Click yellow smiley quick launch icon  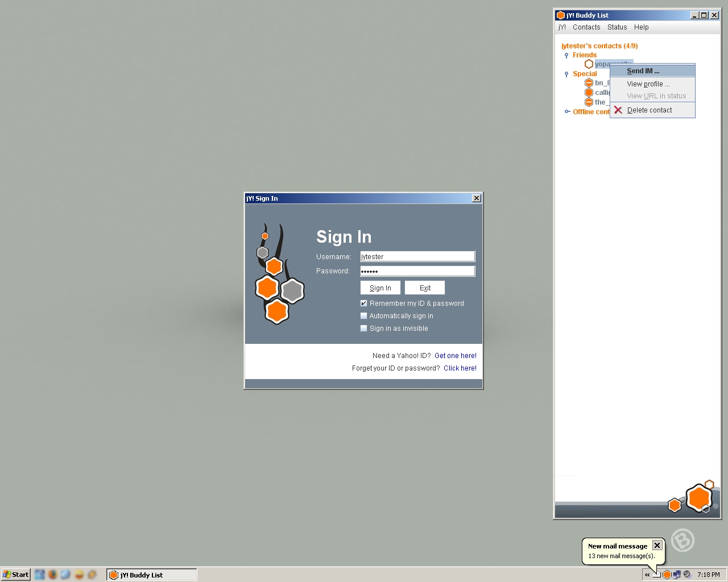pyautogui.click(x=79, y=575)
